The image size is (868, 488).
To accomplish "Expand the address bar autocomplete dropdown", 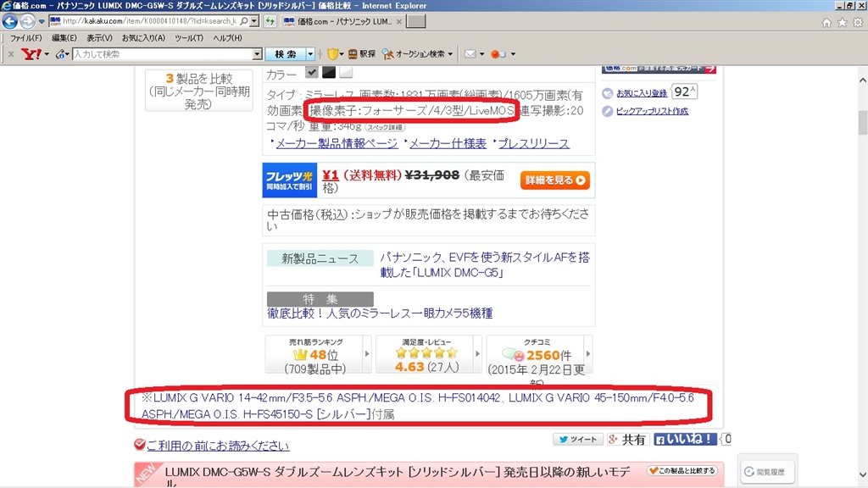I will point(254,21).
